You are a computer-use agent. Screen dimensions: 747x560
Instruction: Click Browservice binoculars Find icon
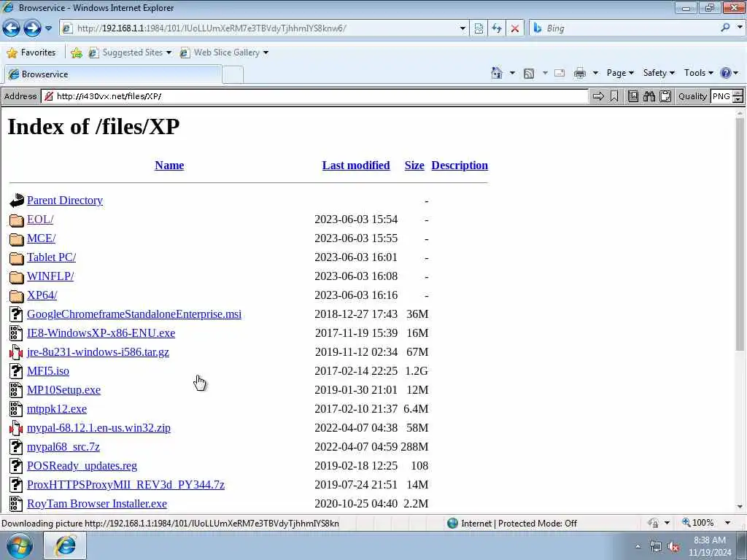[x=649, y=97]
